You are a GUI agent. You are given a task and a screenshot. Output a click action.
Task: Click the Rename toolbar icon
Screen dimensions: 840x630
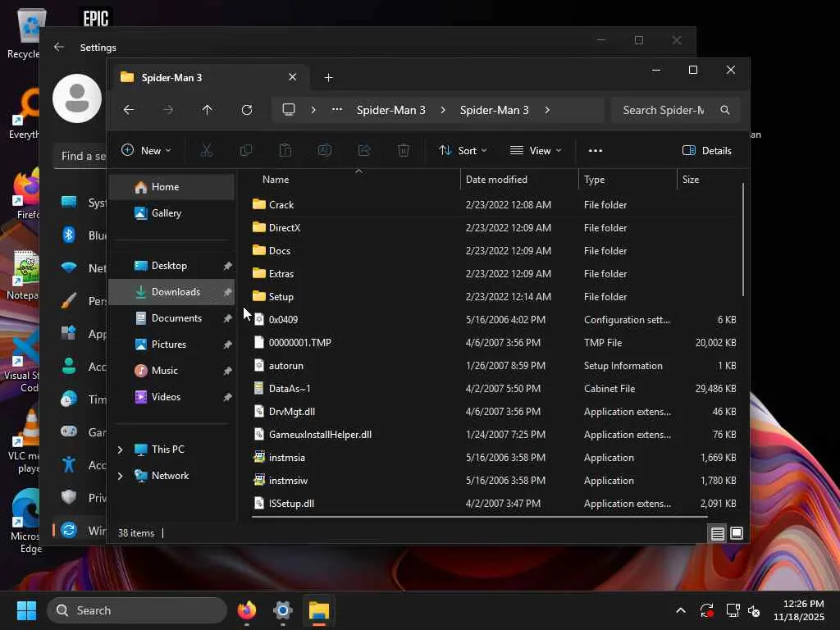(x=325, y=151)
